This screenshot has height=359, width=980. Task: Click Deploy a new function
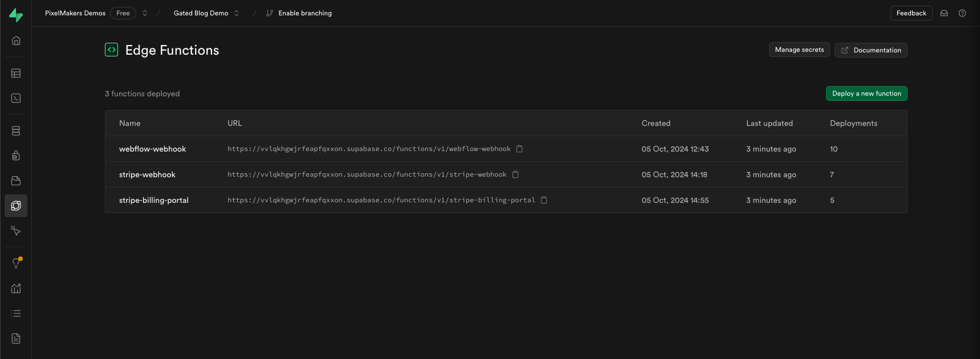(867, 93)
